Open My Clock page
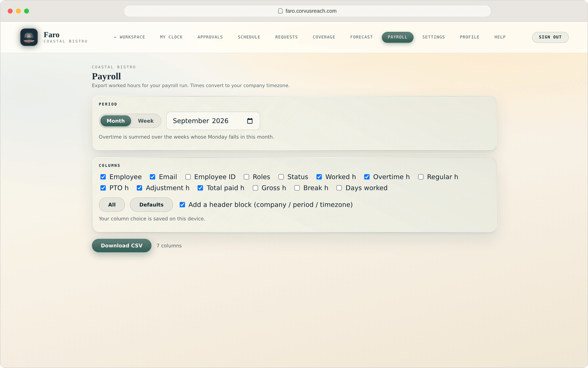Viewport: 588px width, 368px height. 171,37
